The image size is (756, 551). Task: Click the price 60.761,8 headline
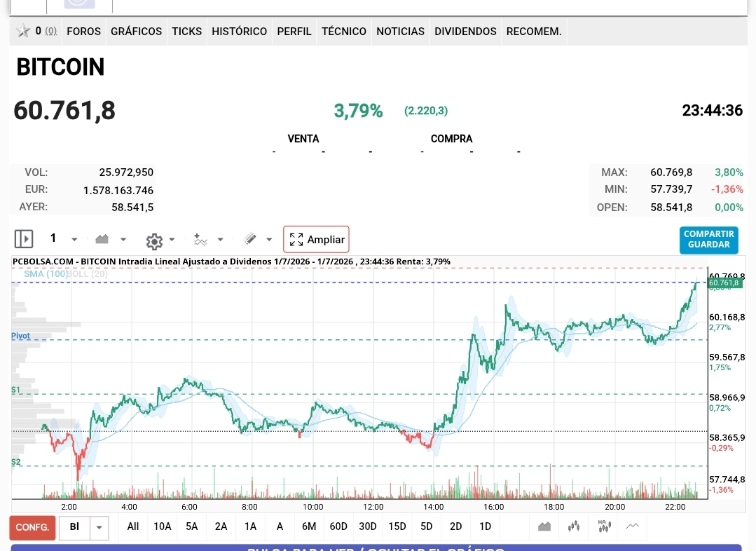click(x=64, y=111)
